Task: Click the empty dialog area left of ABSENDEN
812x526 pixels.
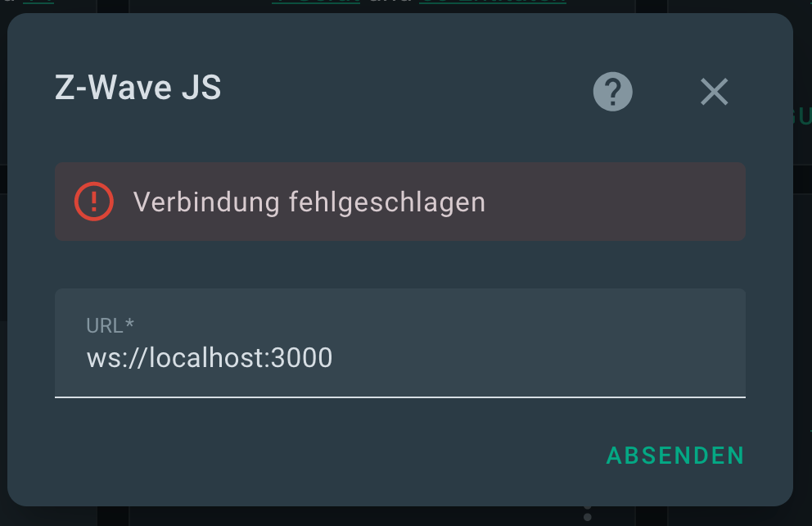Action: click(x=327, y=456)
